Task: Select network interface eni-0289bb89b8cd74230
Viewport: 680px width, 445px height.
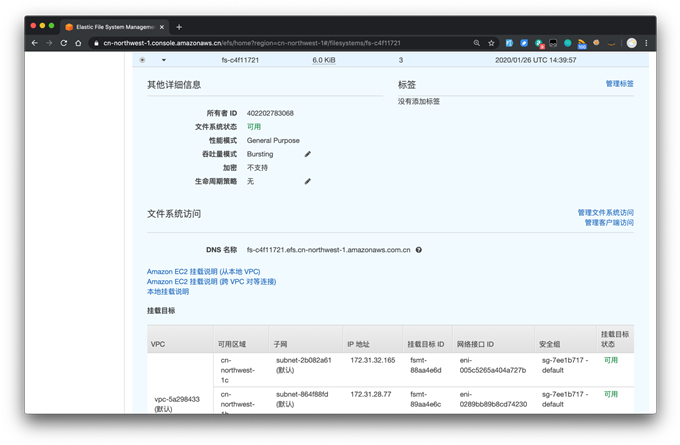Action: click(493, 399)
